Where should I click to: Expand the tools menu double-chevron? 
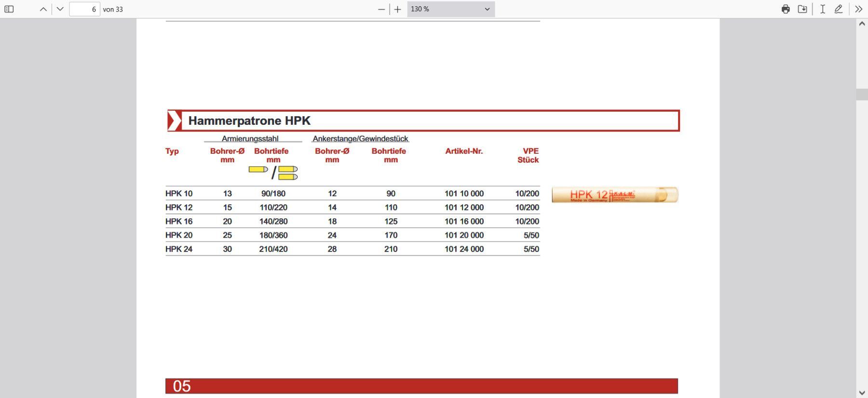pyautogui.click(x=858, y=9)
